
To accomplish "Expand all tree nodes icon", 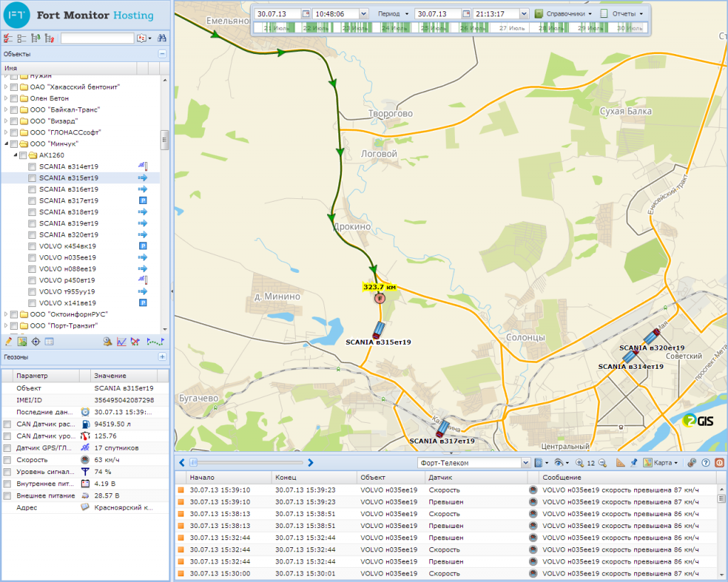I will pos(36,38).
